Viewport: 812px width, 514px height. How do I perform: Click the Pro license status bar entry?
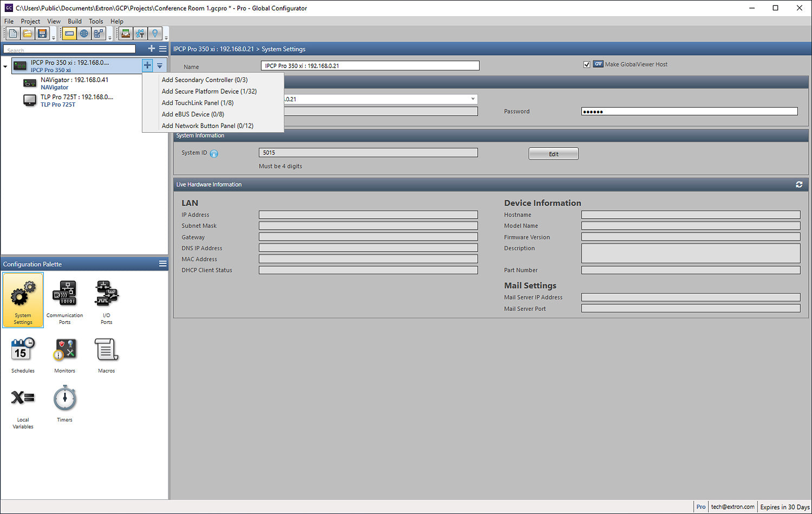[701, 507]
